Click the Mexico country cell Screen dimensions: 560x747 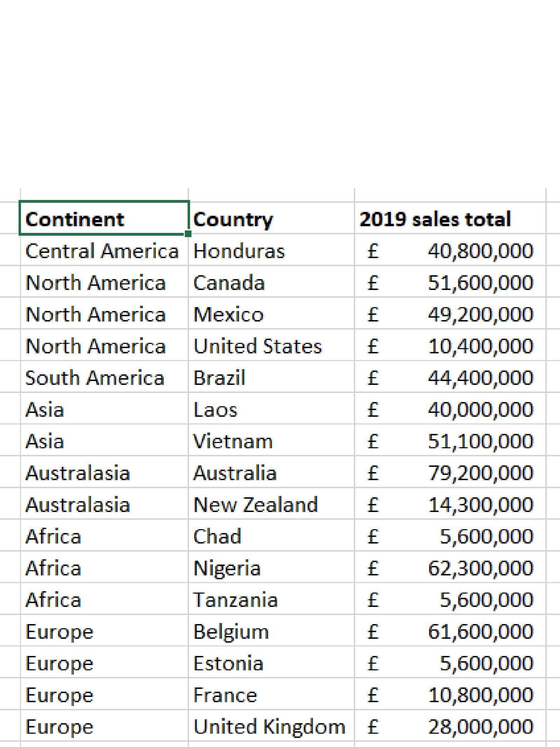271,314
